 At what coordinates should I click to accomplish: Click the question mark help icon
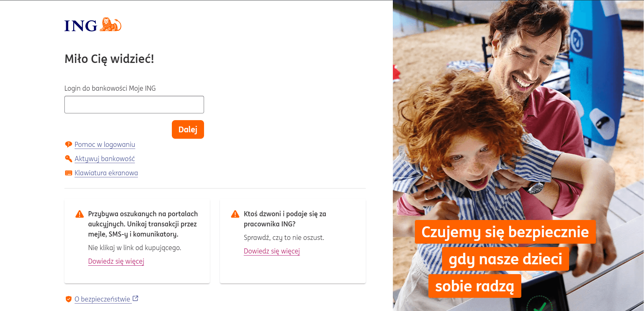pos(68,145)
